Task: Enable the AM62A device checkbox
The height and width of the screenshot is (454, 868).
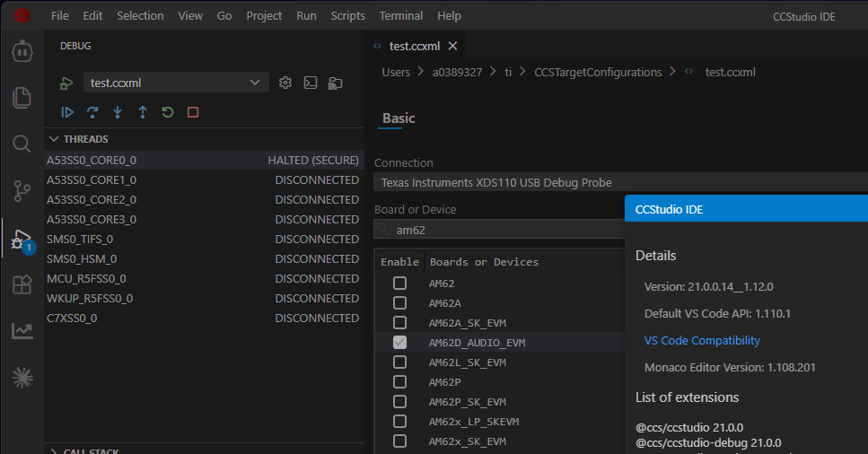Action: click(399, 303)
